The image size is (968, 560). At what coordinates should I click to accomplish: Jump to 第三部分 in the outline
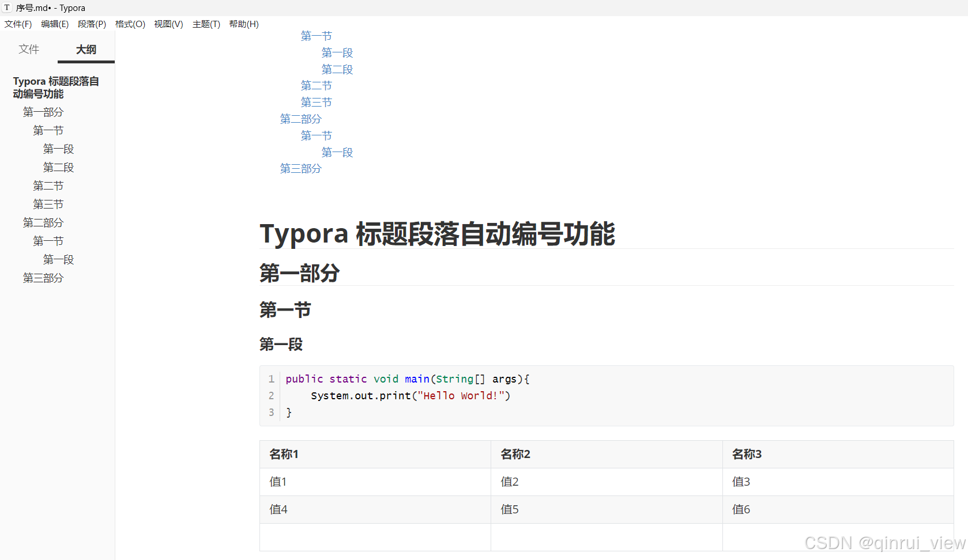[43, 278]
